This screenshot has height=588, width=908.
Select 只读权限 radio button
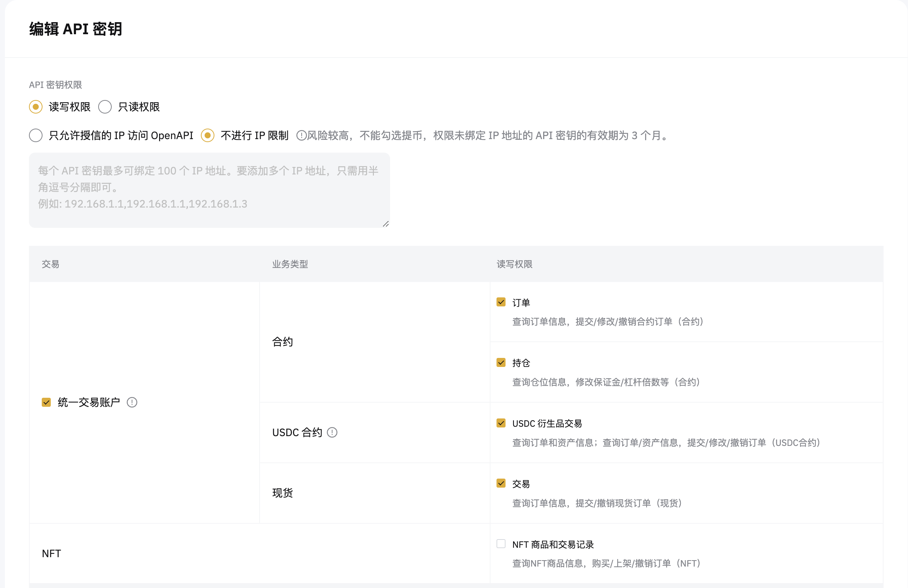point(105,107)
